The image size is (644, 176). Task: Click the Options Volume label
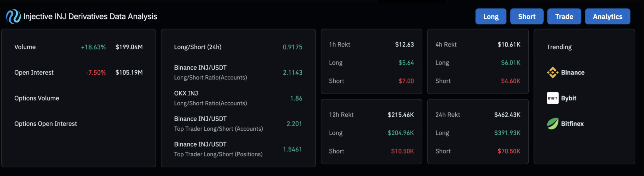click(x=37, y=98)
